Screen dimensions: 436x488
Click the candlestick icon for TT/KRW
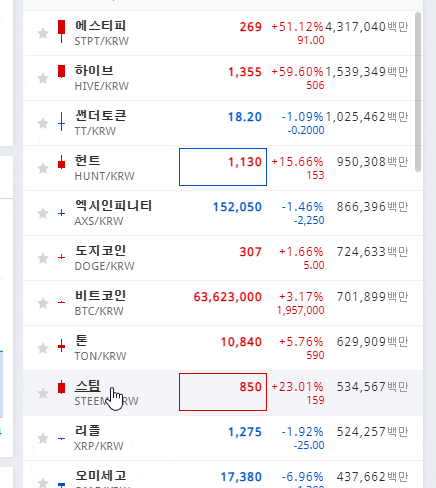[x=61, y=121]
